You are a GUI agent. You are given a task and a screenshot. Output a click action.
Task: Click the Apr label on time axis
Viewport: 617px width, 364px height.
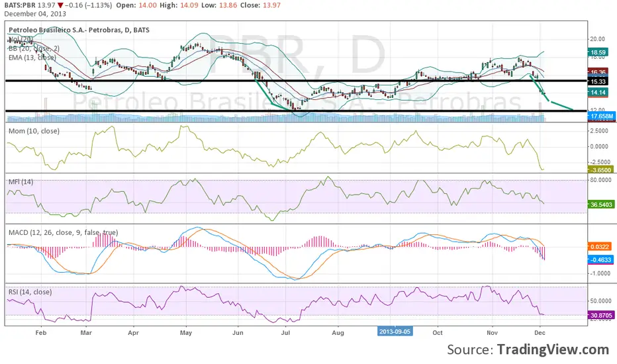133,332
